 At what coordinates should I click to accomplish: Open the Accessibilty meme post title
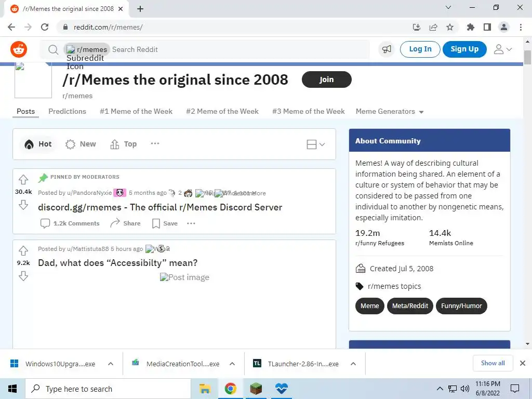tap(118, 263)
